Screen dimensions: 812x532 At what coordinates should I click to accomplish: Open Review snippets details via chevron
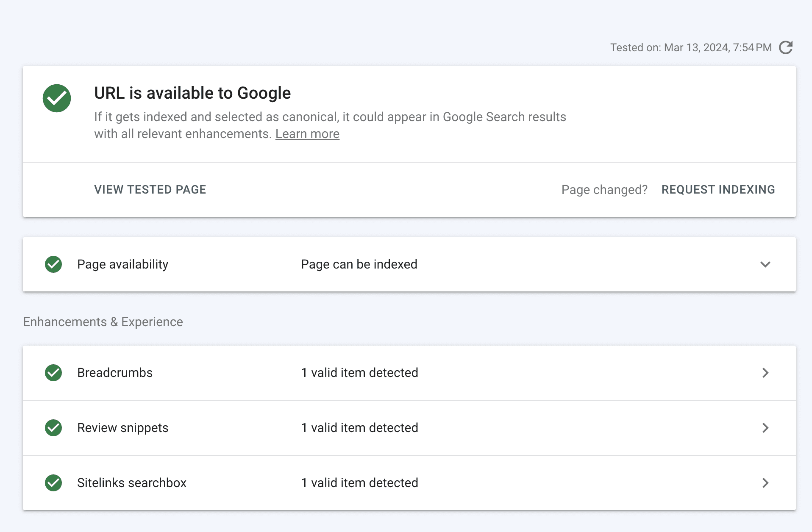765,428
